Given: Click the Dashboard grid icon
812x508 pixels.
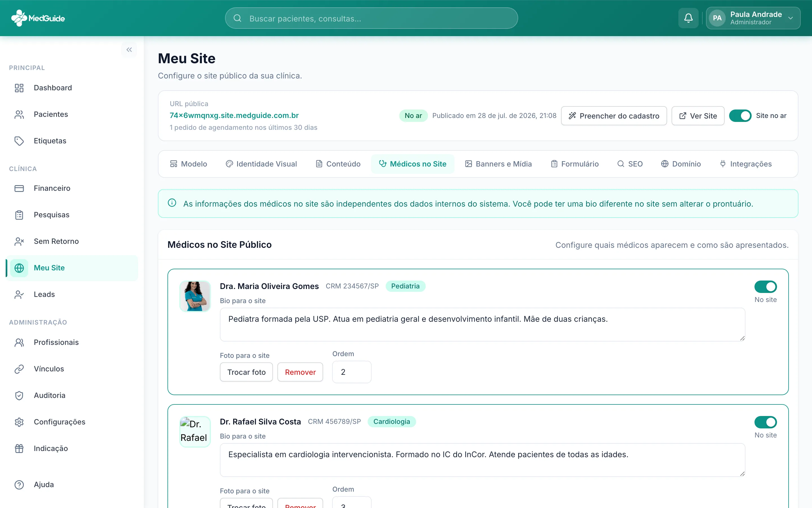Looking at the screenshot, I should [19, 88].
